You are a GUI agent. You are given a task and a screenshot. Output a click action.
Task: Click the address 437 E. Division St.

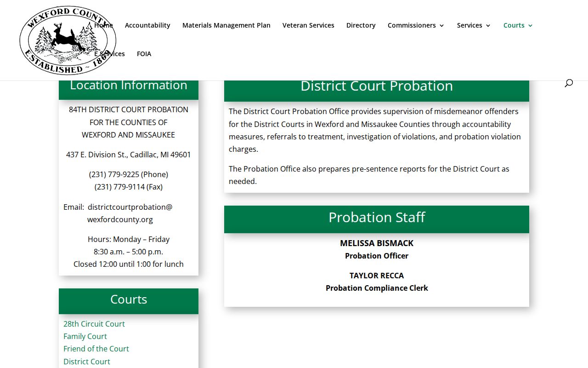coord(129,155)
